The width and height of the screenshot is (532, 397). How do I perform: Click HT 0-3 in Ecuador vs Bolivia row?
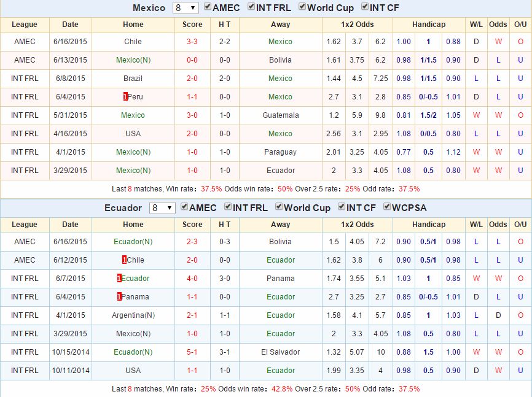click(x=225, y=241)
